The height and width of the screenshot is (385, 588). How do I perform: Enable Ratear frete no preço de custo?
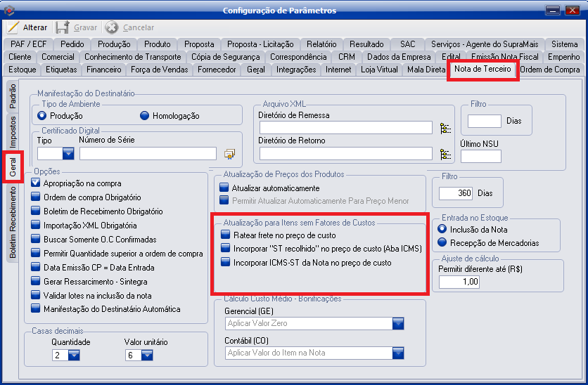point(225,235)
